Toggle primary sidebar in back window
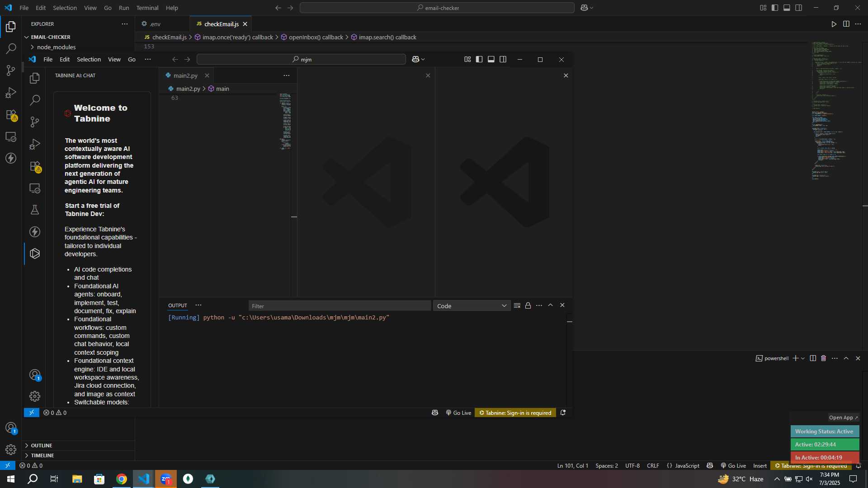The image size is (868, 488). click(775, 8)
